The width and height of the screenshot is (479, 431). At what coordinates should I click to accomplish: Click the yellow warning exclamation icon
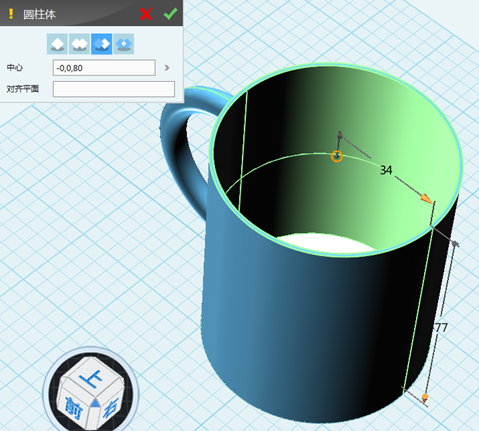[11, 14]
